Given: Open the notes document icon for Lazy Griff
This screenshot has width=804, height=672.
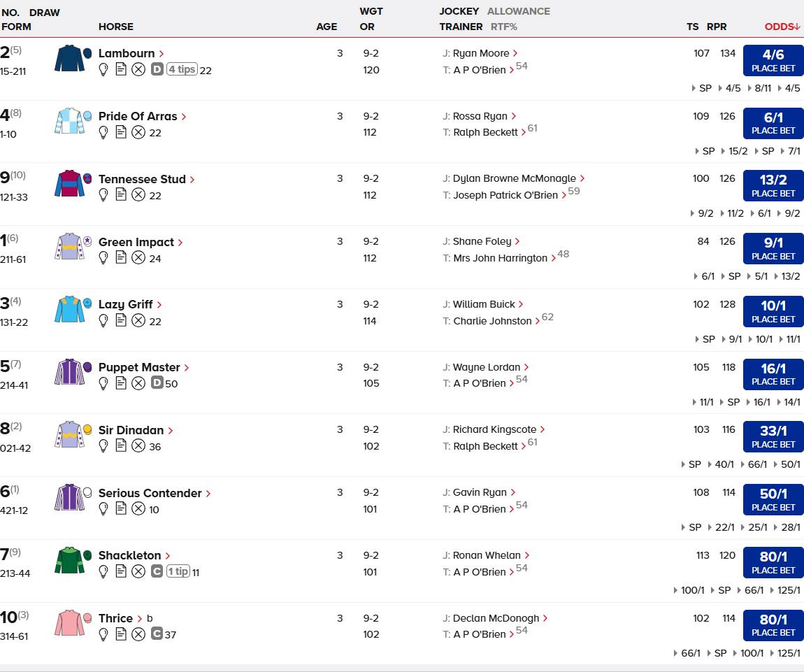Looking at the screenshot, I should click(x=121, y=321).
